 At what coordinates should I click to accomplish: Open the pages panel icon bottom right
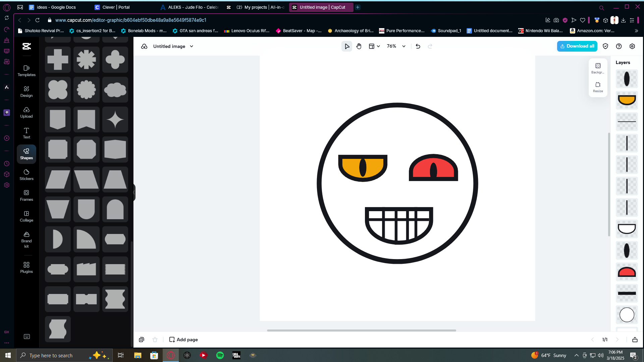pyautogui.click(x=635, y=340)
